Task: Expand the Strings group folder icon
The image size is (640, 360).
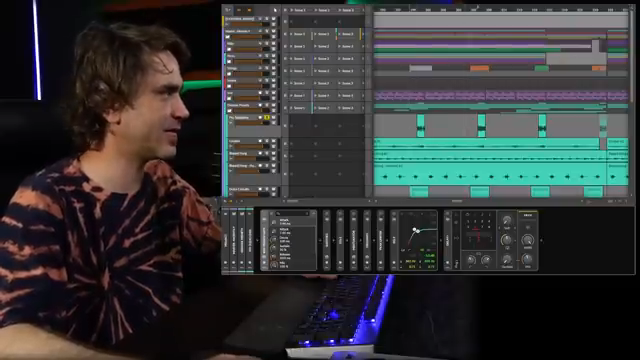Action: pos(229,74)
